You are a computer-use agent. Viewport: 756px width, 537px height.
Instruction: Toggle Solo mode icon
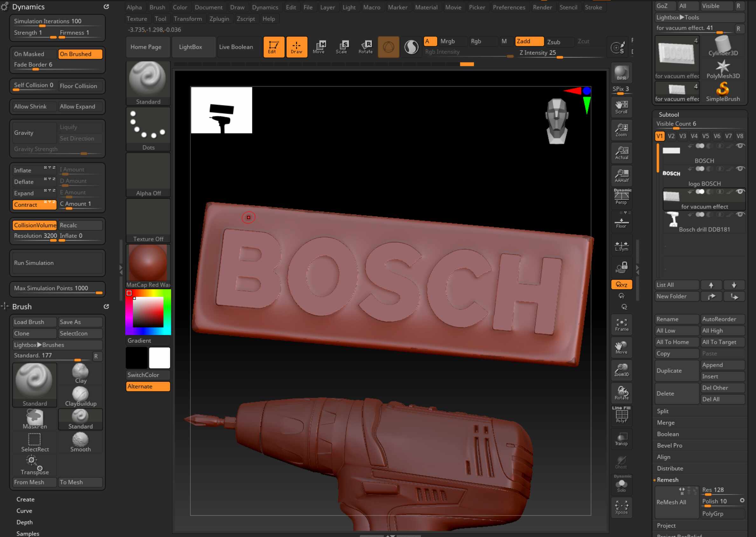tap(621, 486)
